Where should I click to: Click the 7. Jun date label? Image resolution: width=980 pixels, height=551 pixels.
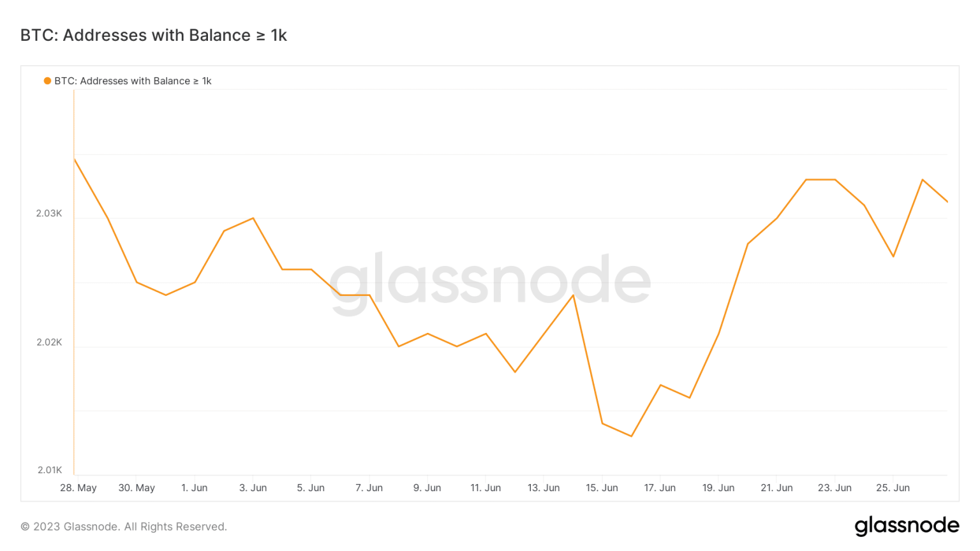369,488
